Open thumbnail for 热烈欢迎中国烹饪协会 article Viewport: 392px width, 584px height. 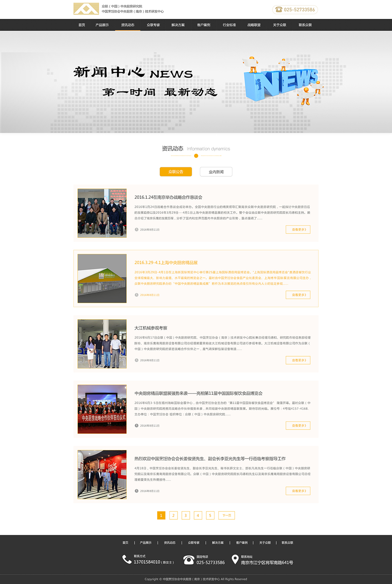102,474
